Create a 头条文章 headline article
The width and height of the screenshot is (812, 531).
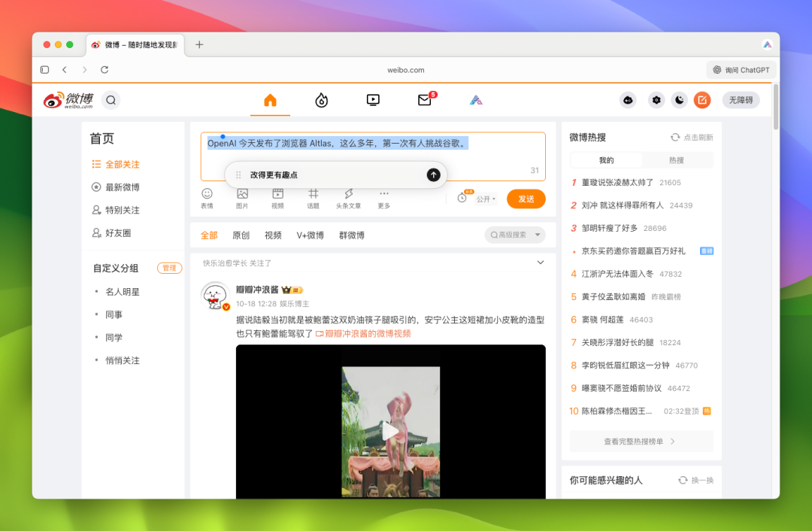[348, 199]
